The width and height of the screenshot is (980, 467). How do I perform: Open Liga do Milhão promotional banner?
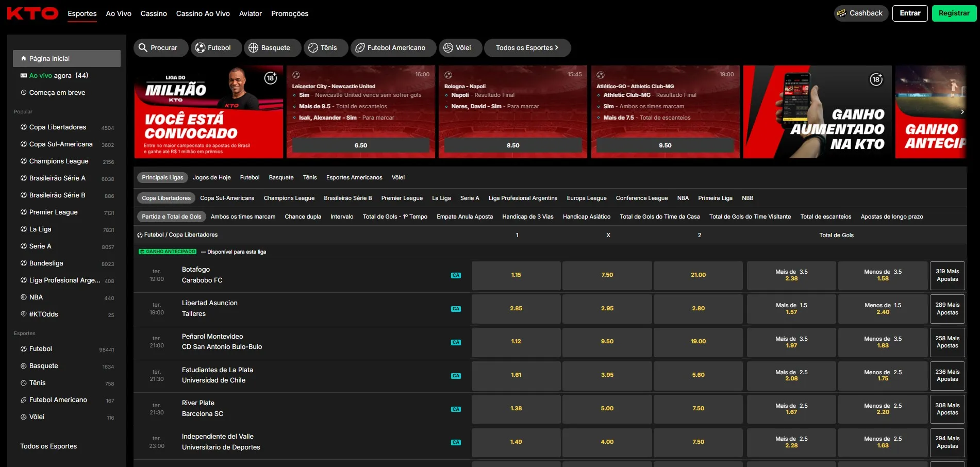[208, 112]
